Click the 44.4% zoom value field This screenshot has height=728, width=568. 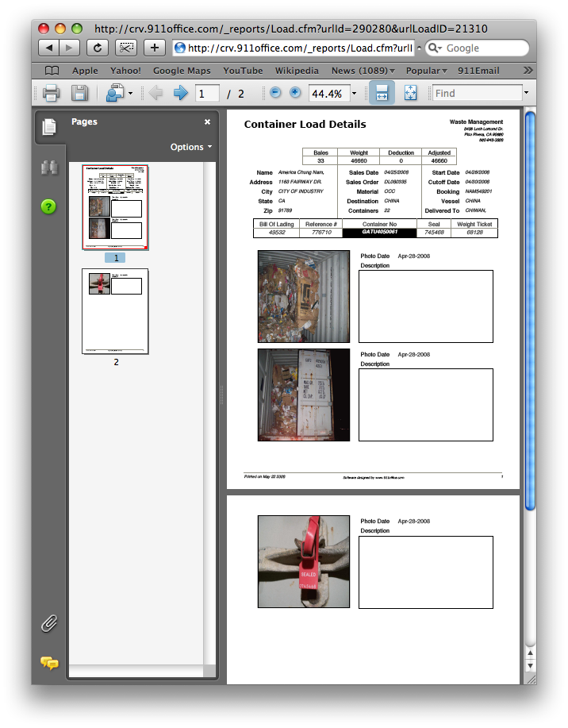click(329, 94)
